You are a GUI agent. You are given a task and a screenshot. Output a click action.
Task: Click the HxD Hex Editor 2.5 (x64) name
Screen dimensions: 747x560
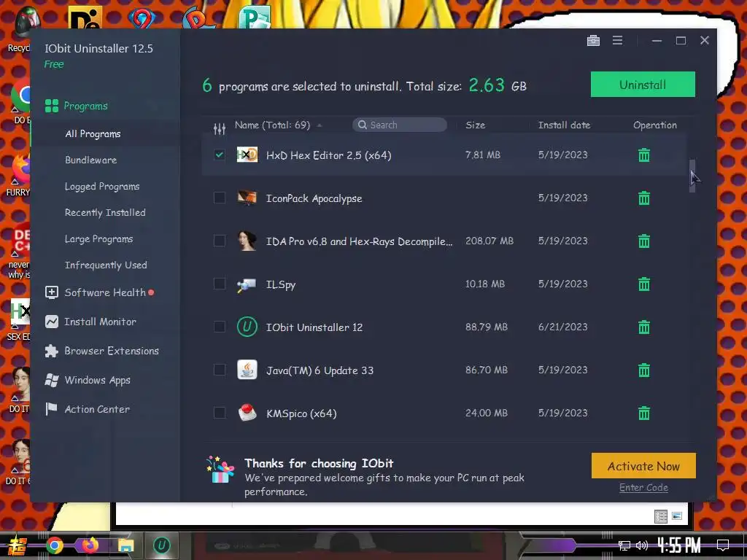tap(329, 155)
